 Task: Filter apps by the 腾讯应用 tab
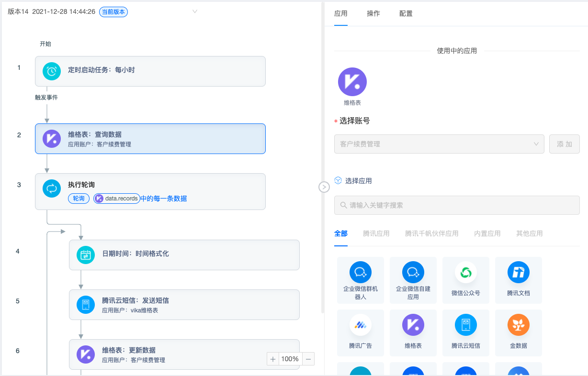click(x=376, y=233)
